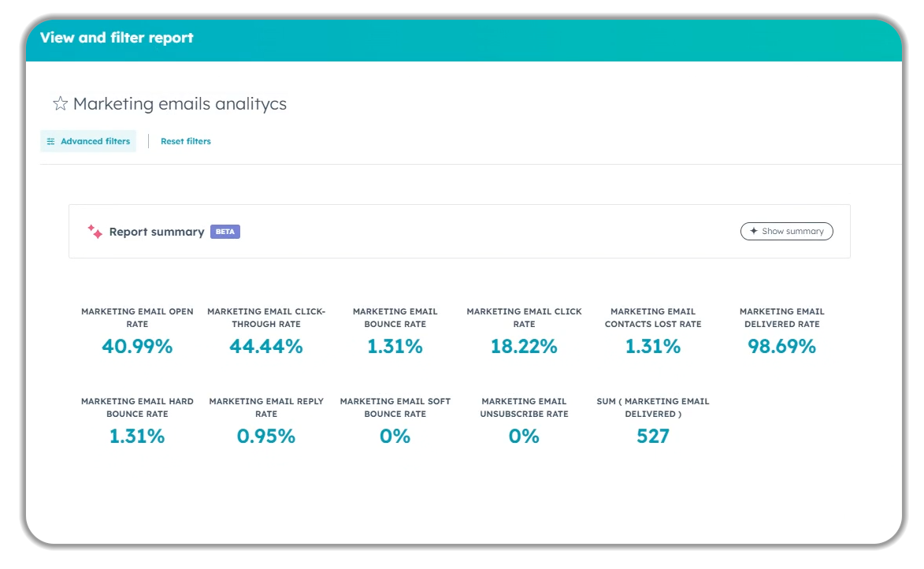The height and width of the screenshot is (569, 924).
Task: Click the Marketing emails analitycs title
Action: (180, 104)
